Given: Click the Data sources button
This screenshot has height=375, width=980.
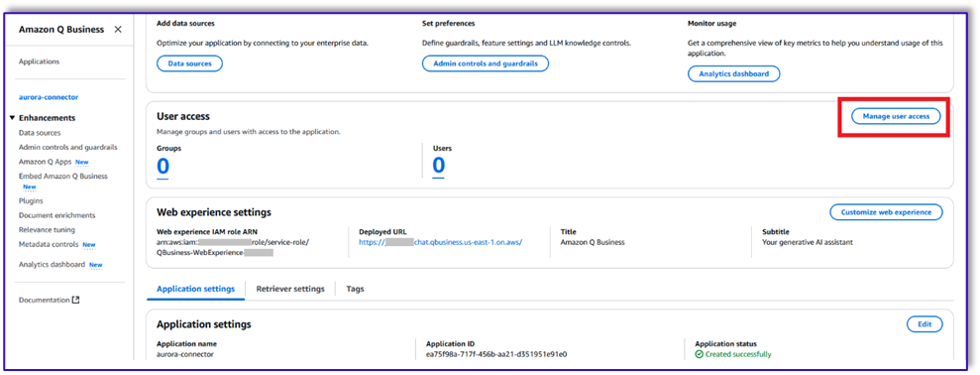Looking at the screenshot, I should pyautogui.click(x=189, y=63).
